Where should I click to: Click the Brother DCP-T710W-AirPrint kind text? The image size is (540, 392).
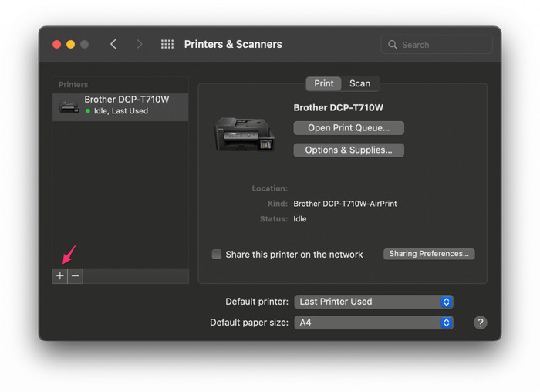coord(345,204)
